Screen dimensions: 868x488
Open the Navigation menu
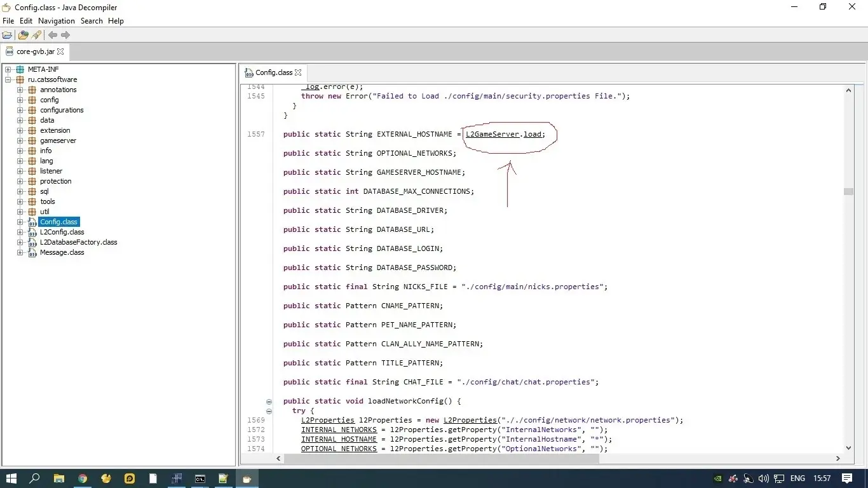click(57, 21)
